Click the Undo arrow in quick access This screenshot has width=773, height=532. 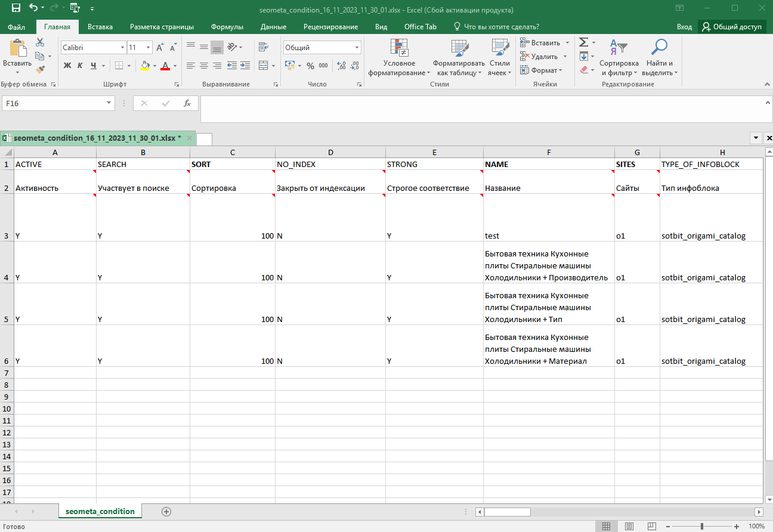[33, 8]
